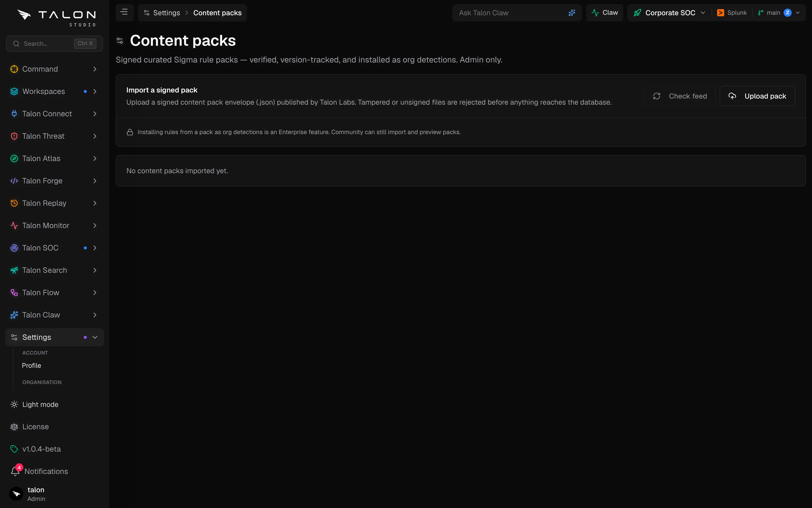This screenshot has width=812, height=508.
Task: Click the Command crosshair icon
Action: [14, 69]
